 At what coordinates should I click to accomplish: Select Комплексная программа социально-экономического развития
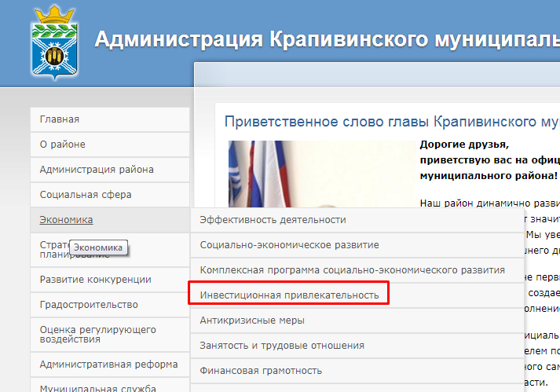pyautogui.click(x=357, y=270)
